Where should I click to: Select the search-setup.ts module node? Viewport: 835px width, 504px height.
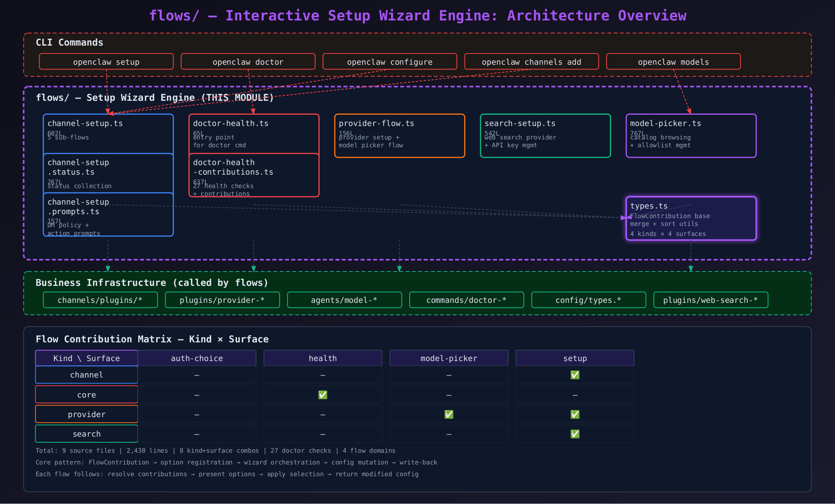pyautogui.click(x=545, y=136)
